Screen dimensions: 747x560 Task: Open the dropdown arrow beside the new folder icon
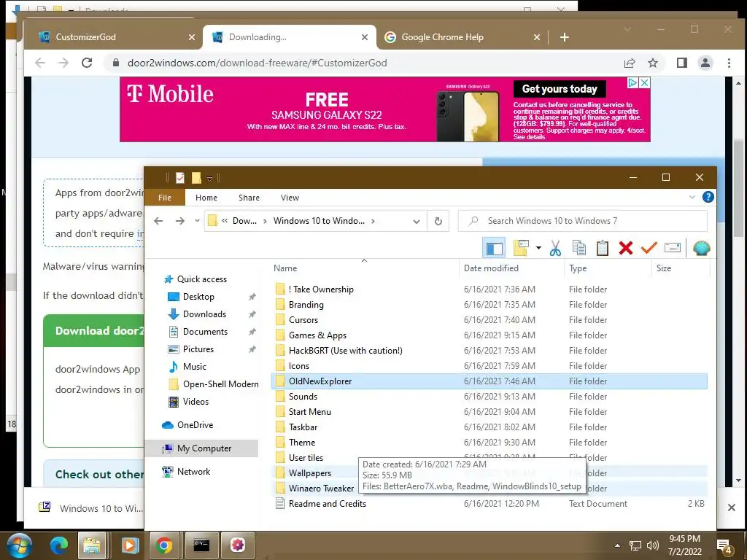(538, 248)
